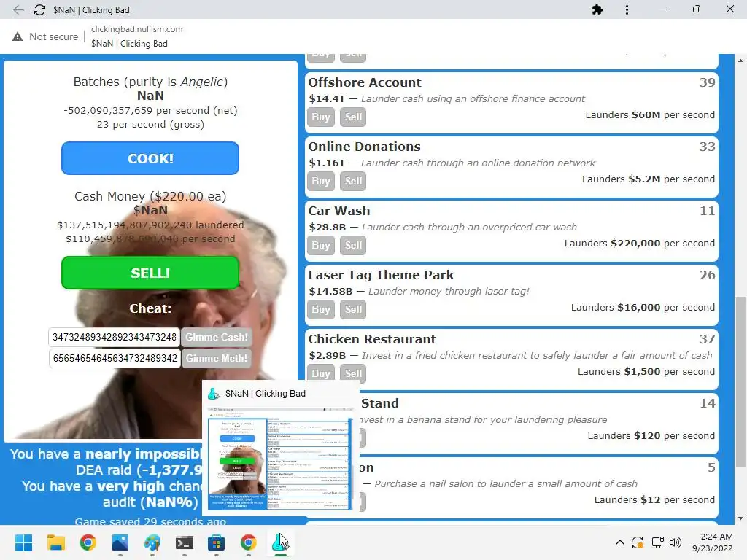Click the Gimme Meth! cheat button
The width and height of the screenshot is (747, 560).
(x=216, y=358)
